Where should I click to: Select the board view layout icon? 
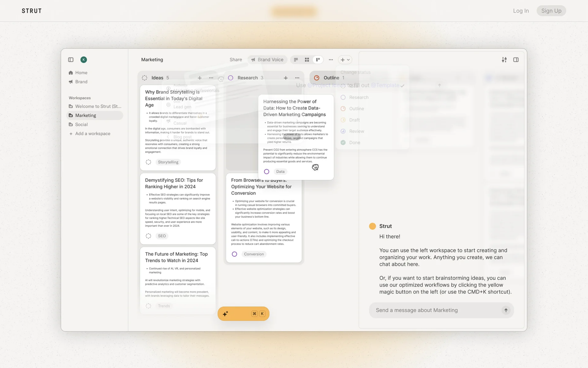click(318, 60)
